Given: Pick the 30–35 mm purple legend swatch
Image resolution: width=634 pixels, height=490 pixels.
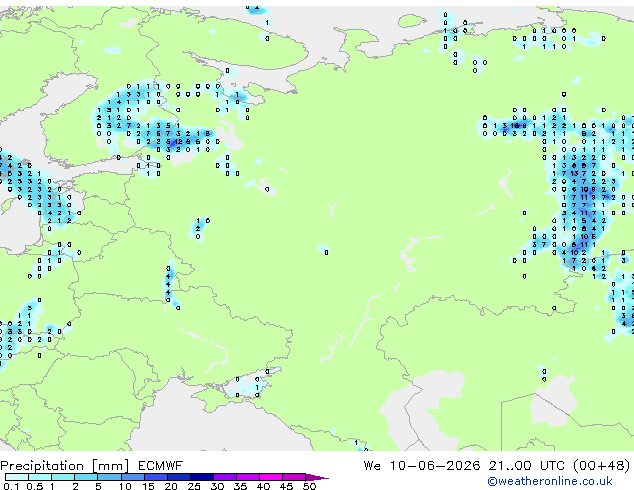Looking at the screenshot, I should click(225, 477).
